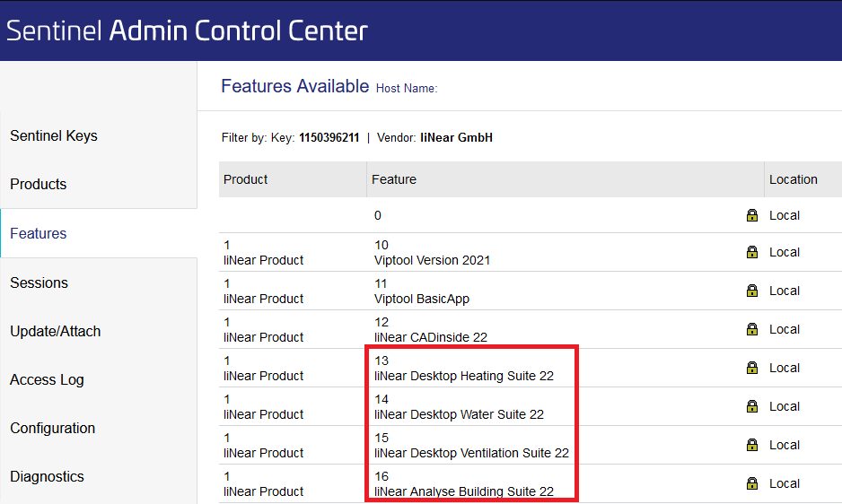Click liNear Product in Viptool BasicApp row
This screenshot has width=842, height=504.
[x=263, y=299]
